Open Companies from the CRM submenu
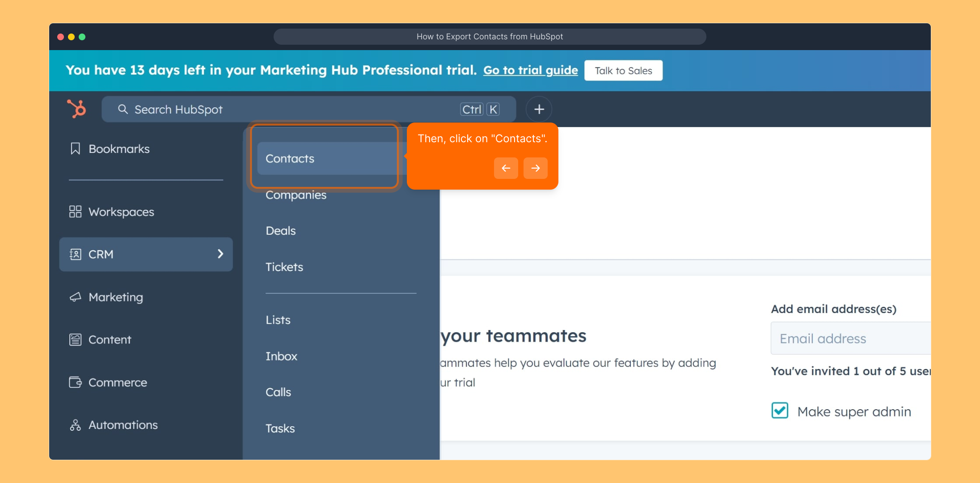This screenshot has width=980, height=483. pyautogui.click(x=296, y=195)
